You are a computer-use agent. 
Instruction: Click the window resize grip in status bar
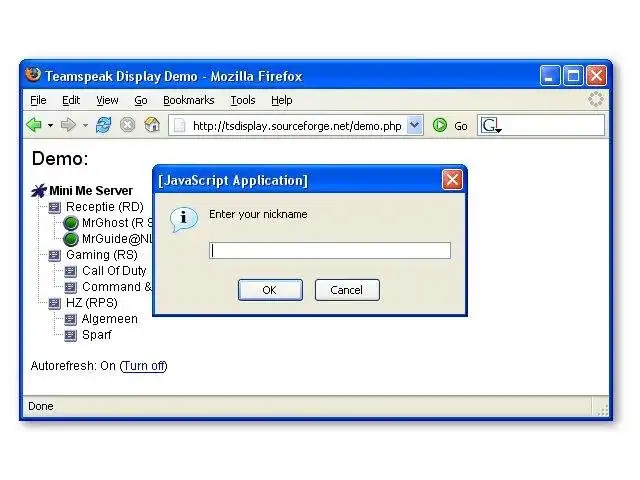(x=602, y=409)
